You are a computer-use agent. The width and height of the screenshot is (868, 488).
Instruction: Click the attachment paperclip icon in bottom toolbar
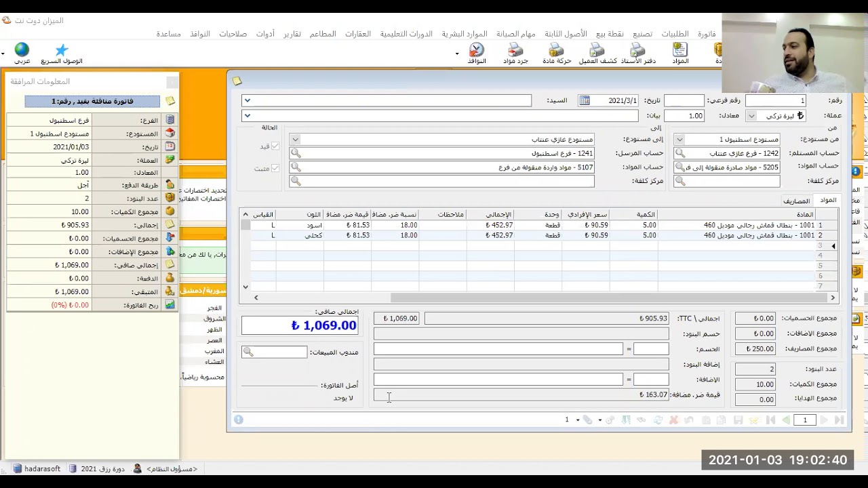coord(588,420)
